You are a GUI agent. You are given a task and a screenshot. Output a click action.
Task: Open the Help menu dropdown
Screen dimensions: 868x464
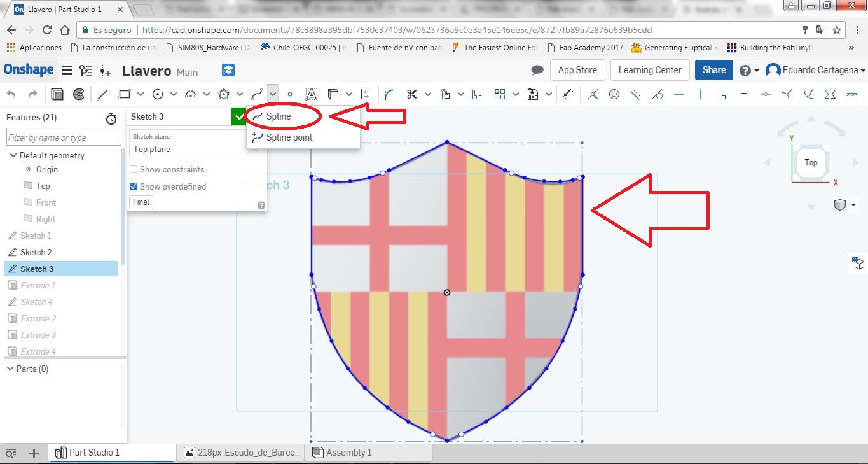pyautogui.click(x=748, y=70)
